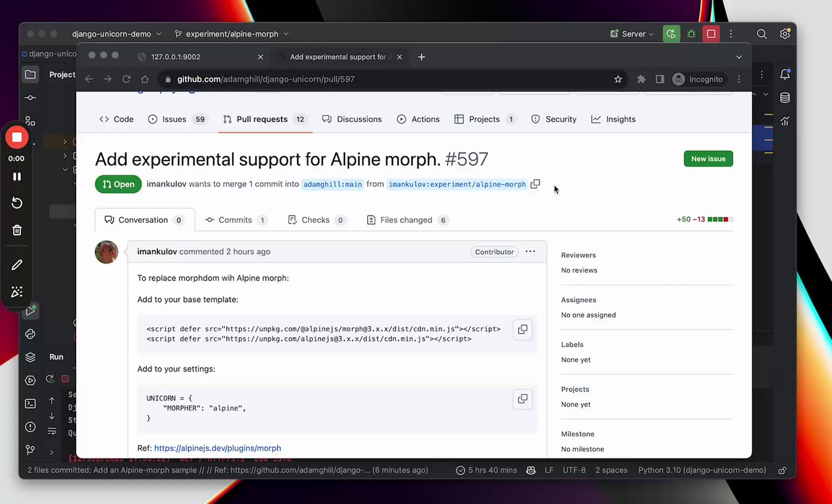Image resolution: width=832 pixels, height=504 pixels.
Task: Open Git tool window icon in PyCharm
Action: click(x=30, y=449)
